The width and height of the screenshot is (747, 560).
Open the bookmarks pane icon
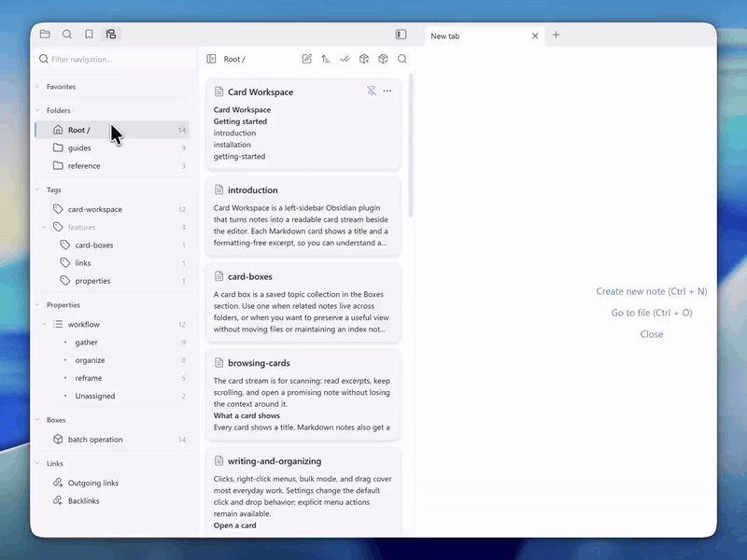[x=89, y=34]
